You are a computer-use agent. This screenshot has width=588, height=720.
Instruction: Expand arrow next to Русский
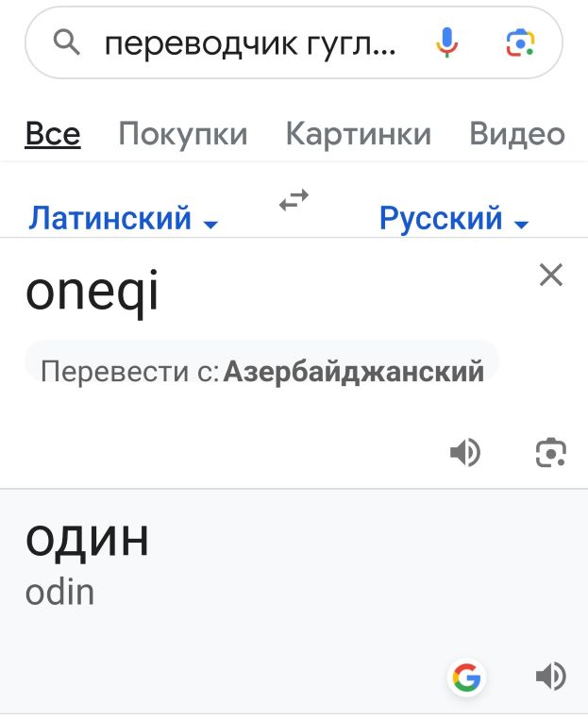tap(521, 224)
